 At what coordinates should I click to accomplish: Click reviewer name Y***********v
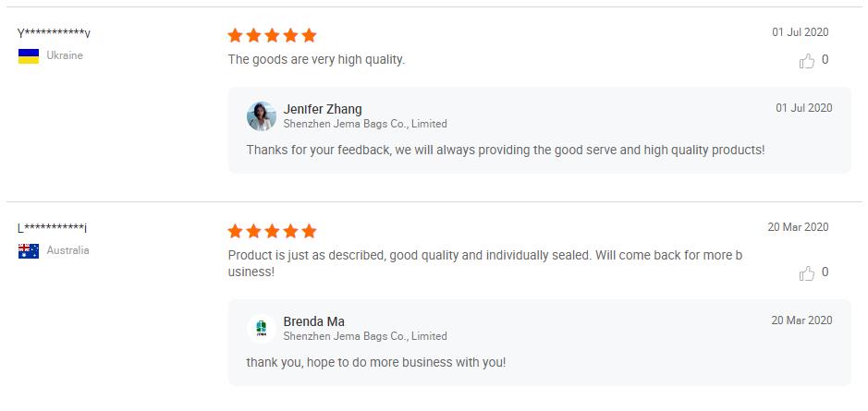54,34
